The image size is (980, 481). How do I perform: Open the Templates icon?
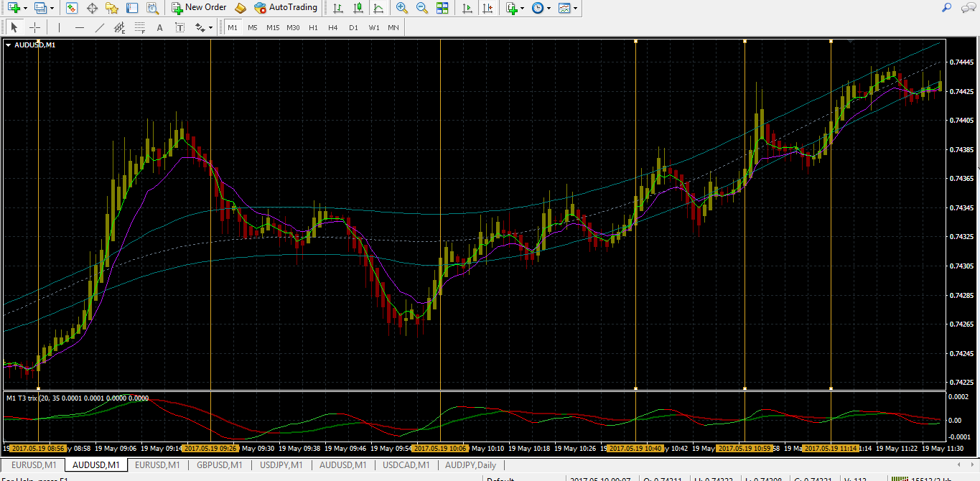565,8
